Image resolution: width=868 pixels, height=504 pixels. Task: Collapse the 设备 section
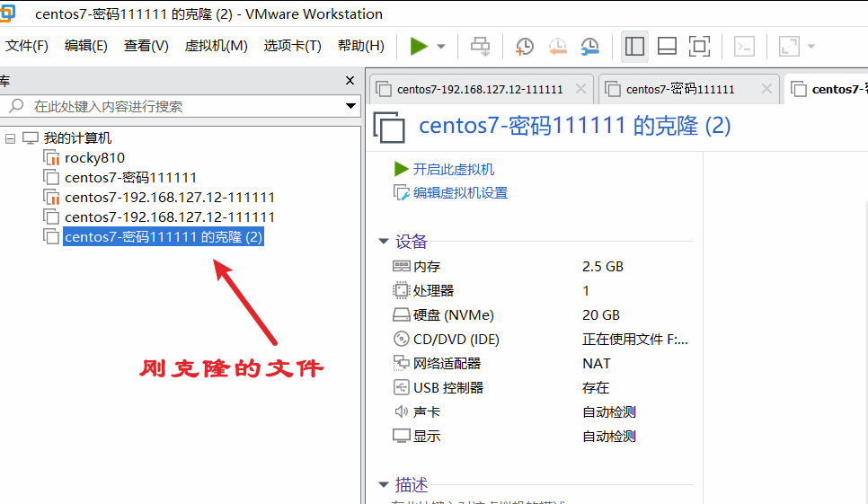(x=384, y=241)
